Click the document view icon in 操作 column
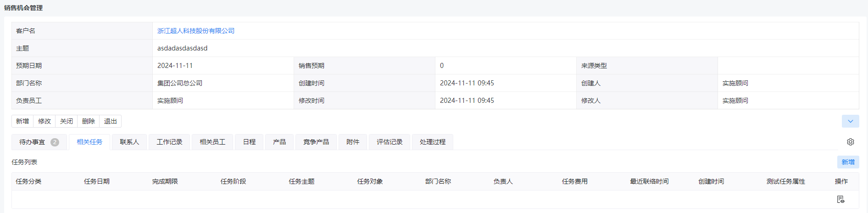The image size is (868, 213). click(x=840, y=199)
